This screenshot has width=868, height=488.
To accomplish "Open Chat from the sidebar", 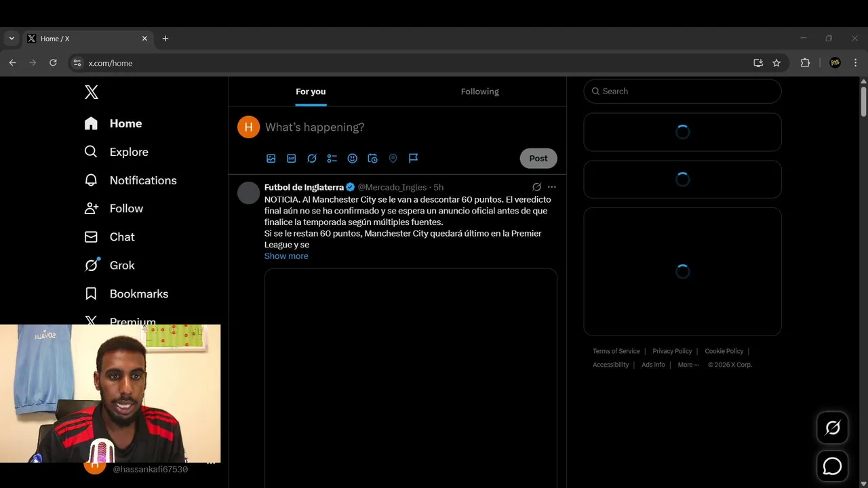I will point(109,237).
